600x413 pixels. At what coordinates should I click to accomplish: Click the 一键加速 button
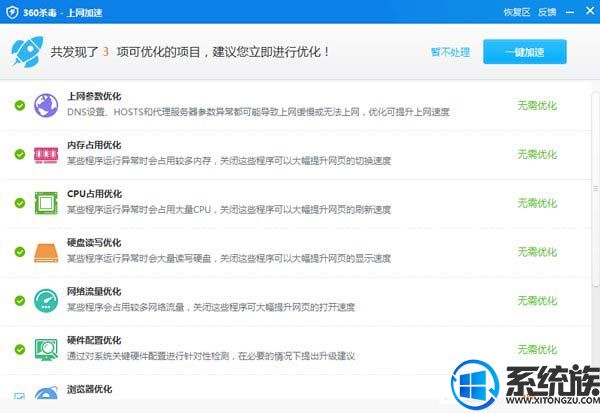[525, 52]
